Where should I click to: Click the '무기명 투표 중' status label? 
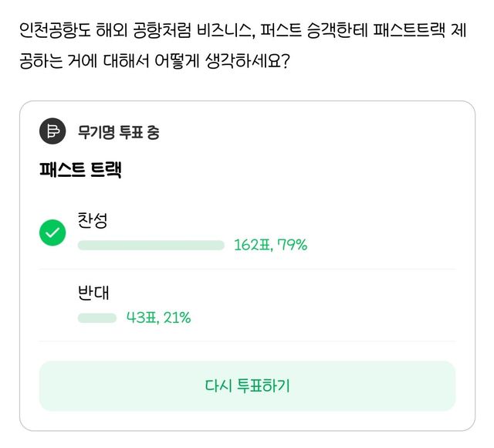(x=118, y=132)
